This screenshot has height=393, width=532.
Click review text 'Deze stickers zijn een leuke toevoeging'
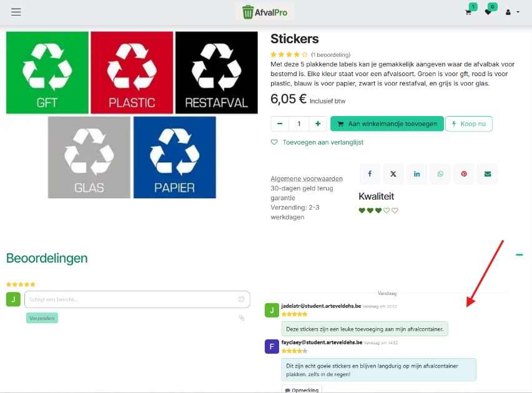pos(365,329)
